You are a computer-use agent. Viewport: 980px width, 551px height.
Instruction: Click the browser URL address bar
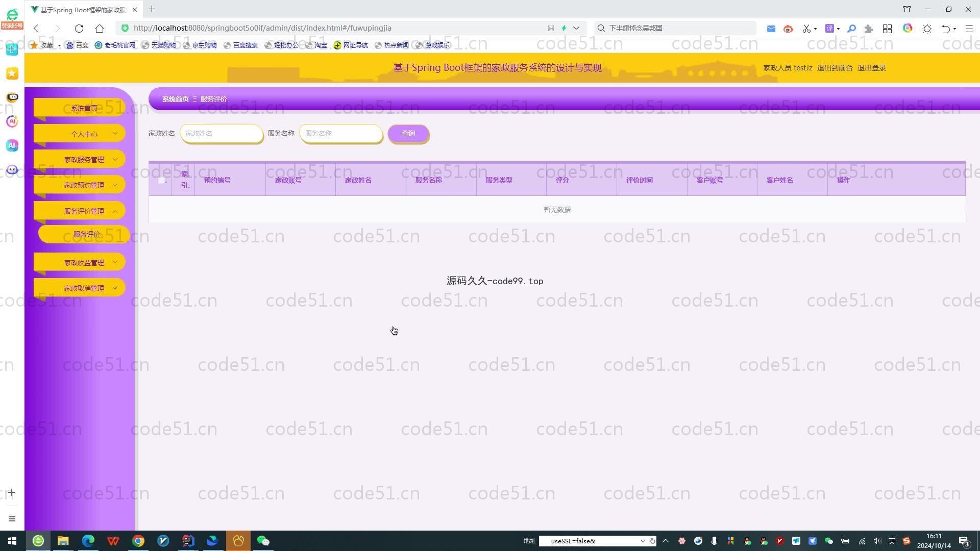click(x=337, y=28)
